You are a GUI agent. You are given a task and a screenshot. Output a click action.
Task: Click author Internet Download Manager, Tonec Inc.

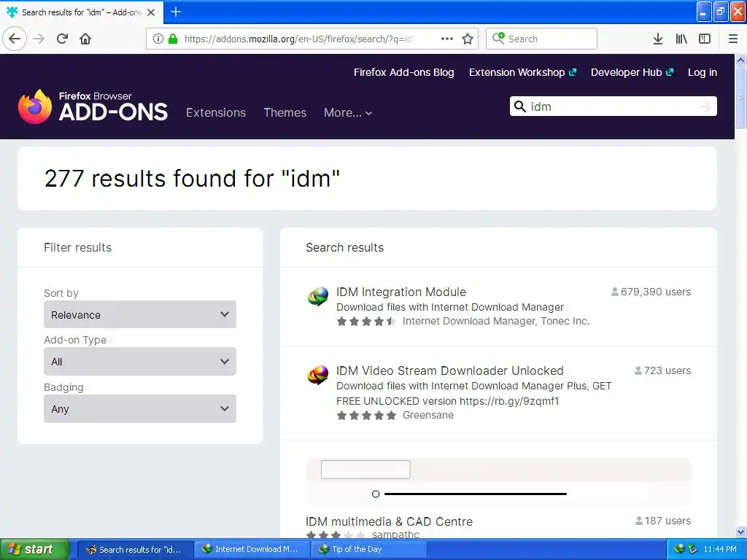click(496, 321)
